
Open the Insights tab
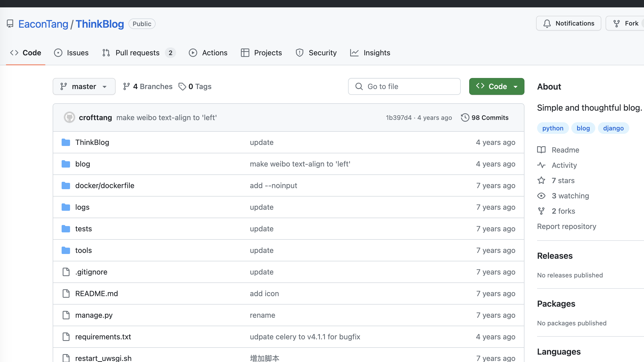pyautogui.click(x=370, y=53)
